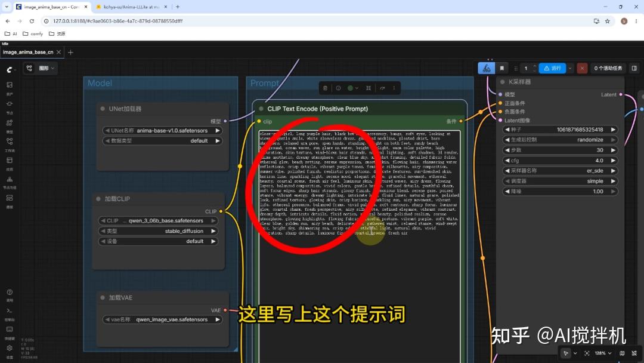Increase the 步数 value with right arrow
Viewport: 644px width, 363px height.
pos(613,150)
